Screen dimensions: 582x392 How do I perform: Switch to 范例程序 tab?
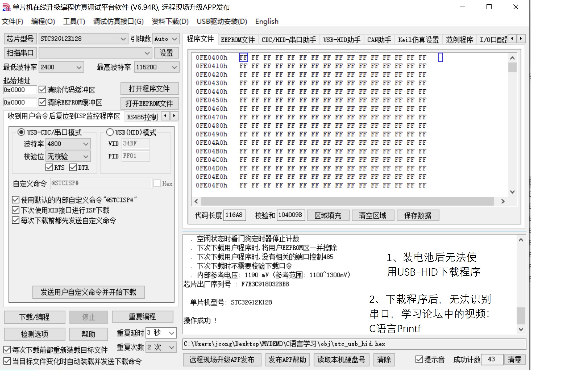pyautogui.click(x=459, y=40)
